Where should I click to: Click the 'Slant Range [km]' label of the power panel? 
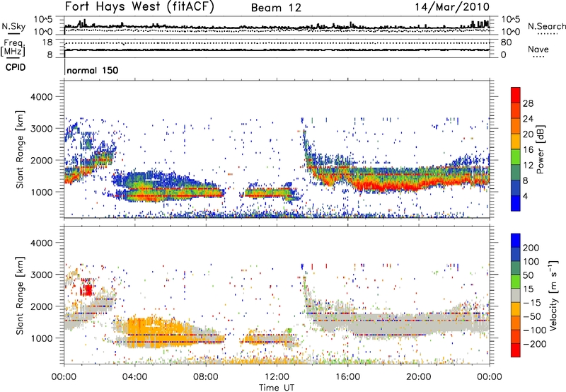(21, 149)
